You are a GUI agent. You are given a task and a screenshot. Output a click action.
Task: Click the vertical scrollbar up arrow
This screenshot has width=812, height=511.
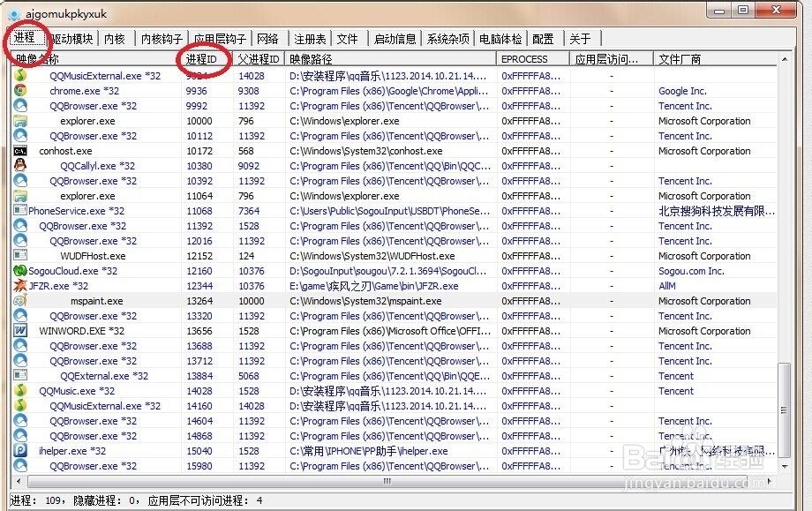[x=785, y=59]
